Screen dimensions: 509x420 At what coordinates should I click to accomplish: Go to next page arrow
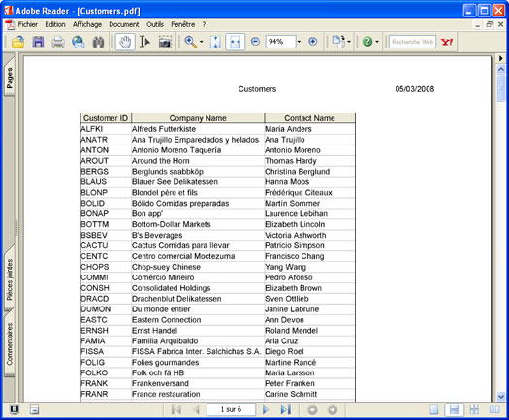(x=266, y=410)
